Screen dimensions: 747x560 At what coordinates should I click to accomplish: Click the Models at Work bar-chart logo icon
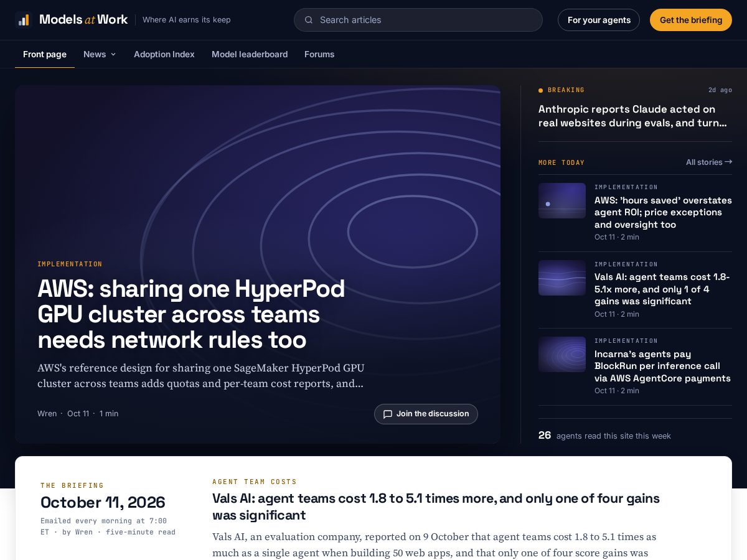pyautogui.click(x=24, y=20)
